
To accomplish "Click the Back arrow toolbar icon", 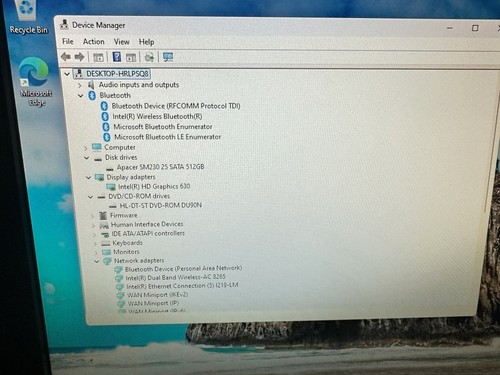I will 66,57.
